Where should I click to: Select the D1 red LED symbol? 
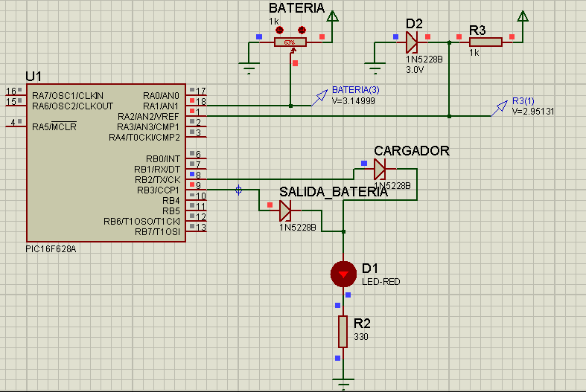coord(343,274)
